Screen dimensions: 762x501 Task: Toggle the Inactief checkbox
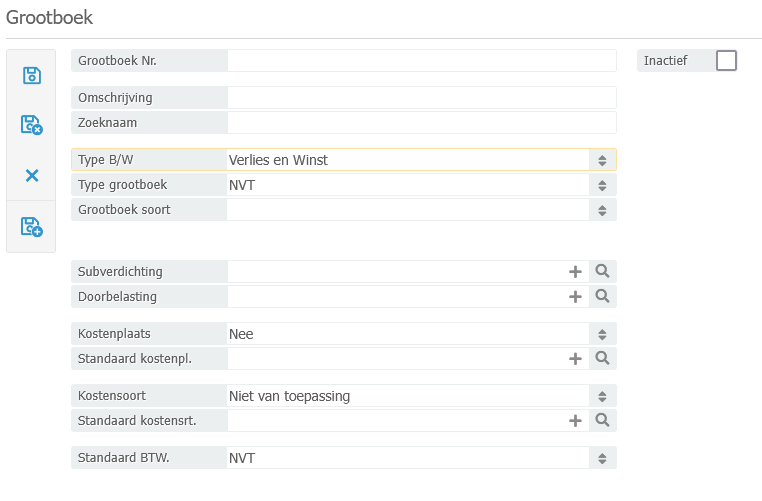click(727, 61)
